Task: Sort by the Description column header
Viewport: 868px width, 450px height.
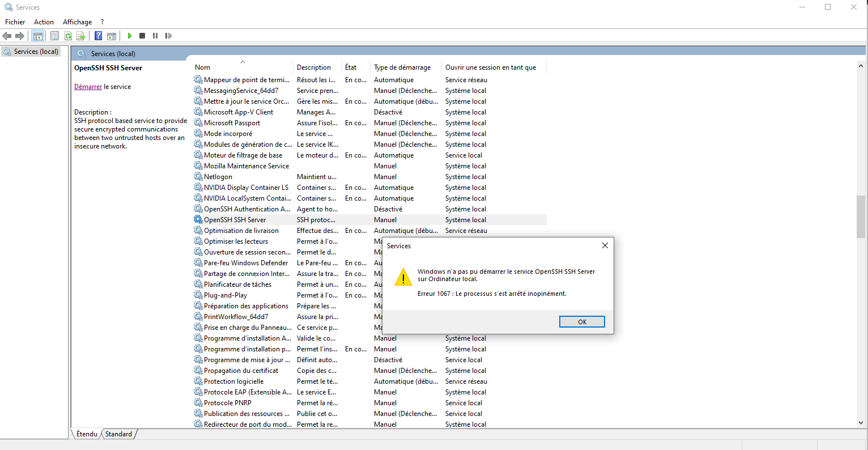Action: (318, 67)
